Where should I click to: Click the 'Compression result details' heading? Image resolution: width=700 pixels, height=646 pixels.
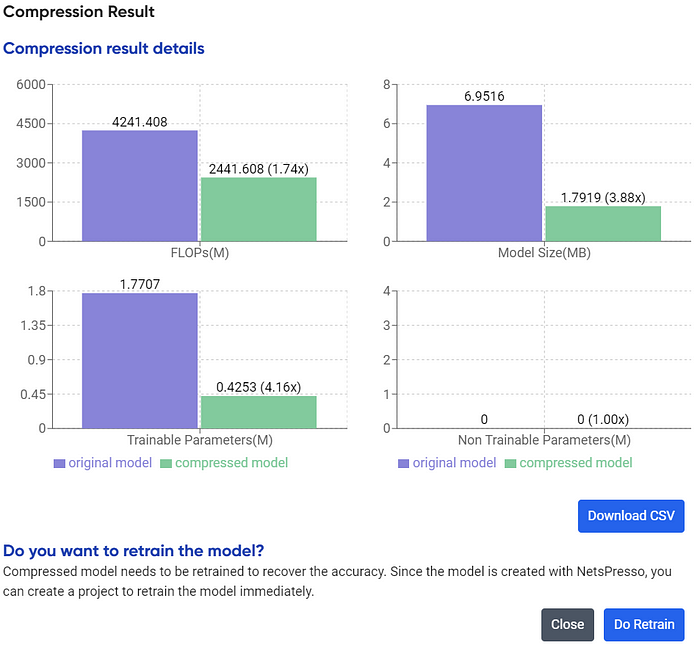[104, 48]
